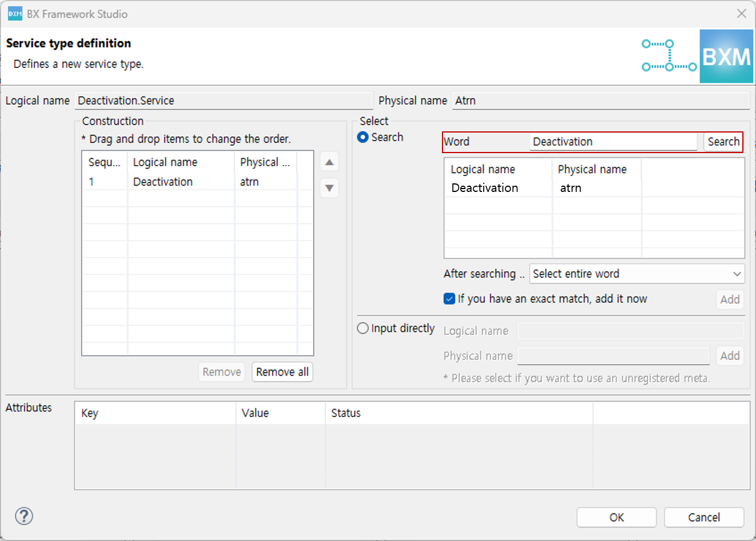Confirm dialog with OK button
This screenshot has width=756, height=541.
coord(616,518)
